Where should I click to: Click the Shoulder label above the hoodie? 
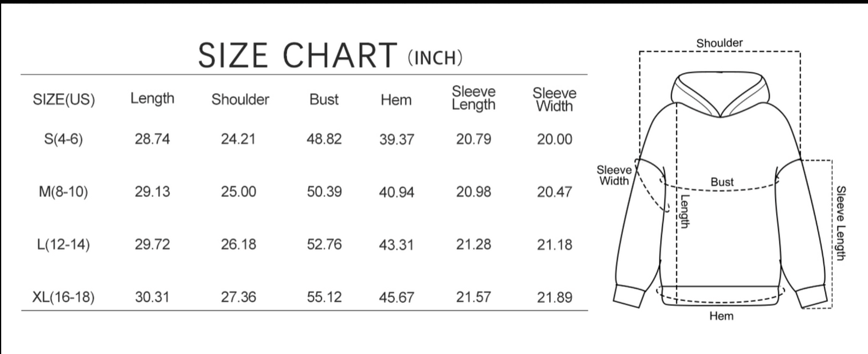[x=720, y=43]
